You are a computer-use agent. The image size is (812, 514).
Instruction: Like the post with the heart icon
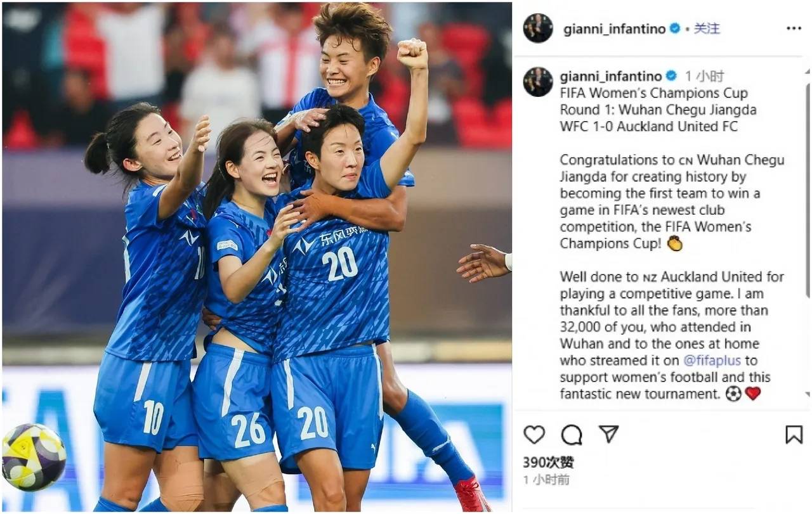(534, 434)
